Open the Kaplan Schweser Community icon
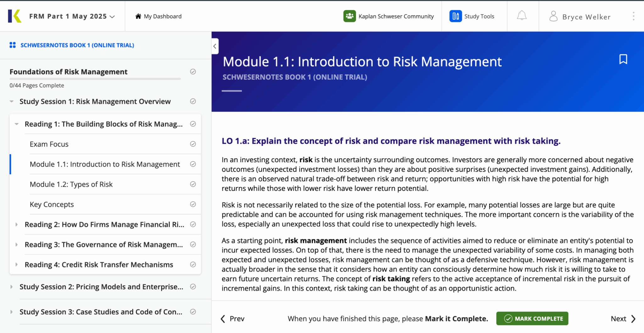Screen dimensions: 644x333 click(349, 16)
